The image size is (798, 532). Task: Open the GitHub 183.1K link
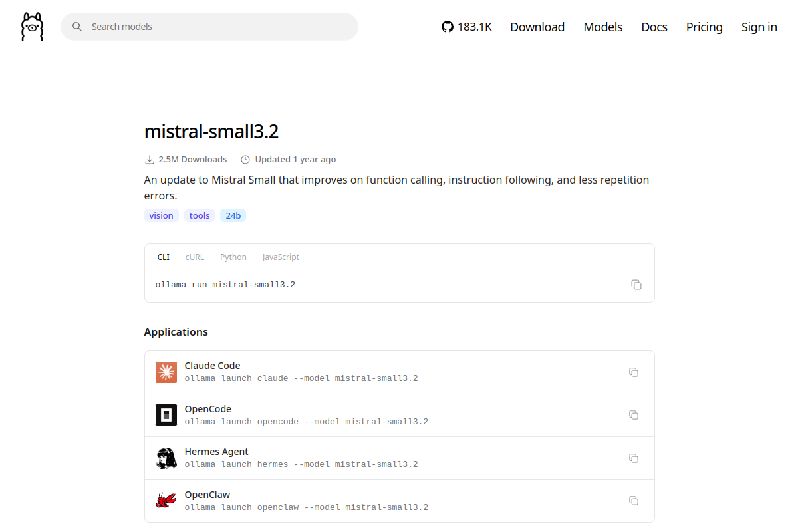(467, 27)
